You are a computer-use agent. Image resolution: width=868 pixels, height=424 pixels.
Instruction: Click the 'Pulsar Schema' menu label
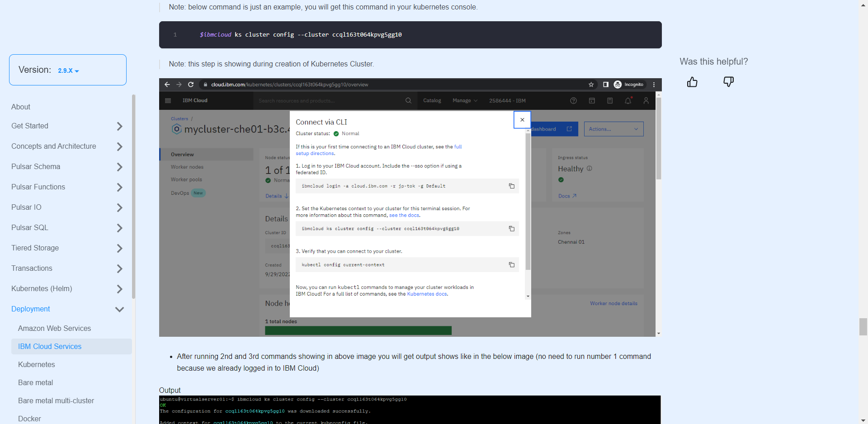click(36, 166)
